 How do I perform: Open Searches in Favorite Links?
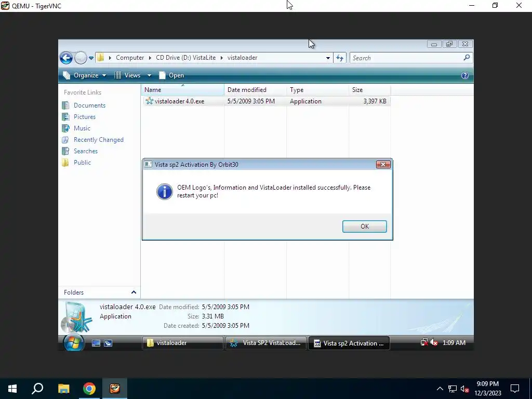(86, 151)
